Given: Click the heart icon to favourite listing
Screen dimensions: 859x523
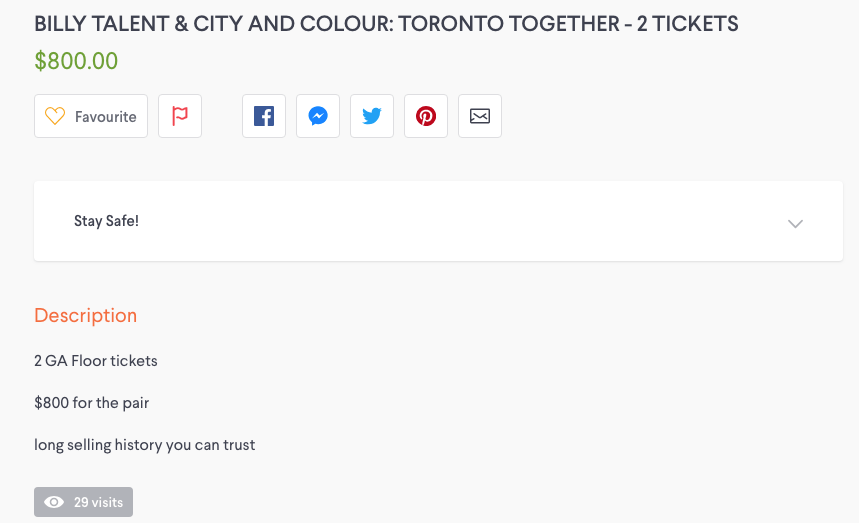Looking at the screenshot, I should pos(55,116).
